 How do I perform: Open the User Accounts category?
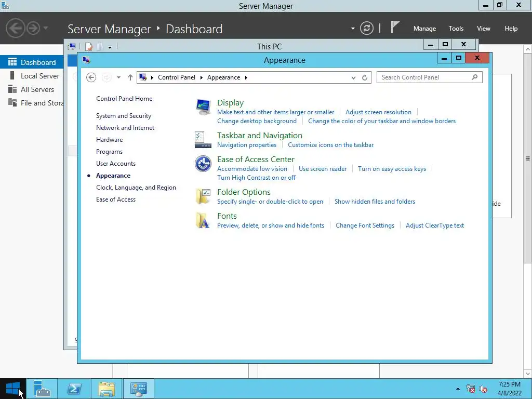click(116, 164)
